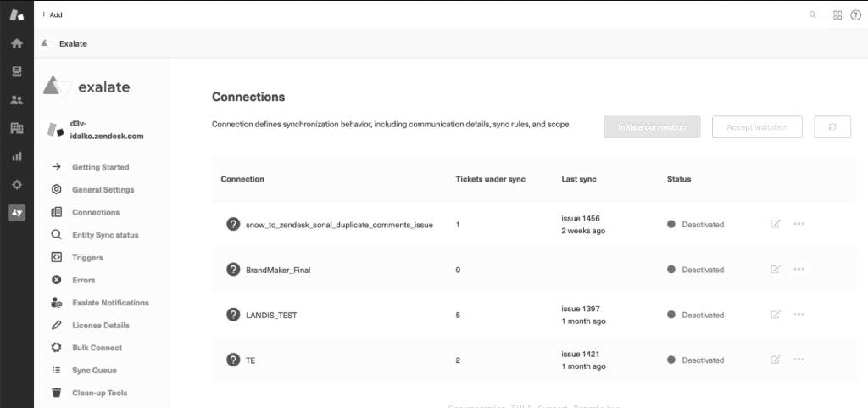Image resolution: width=868 pixels, height=408 pixels.
Task: Click the Zendesk logo at top left
Action: (x=17, y=15)
